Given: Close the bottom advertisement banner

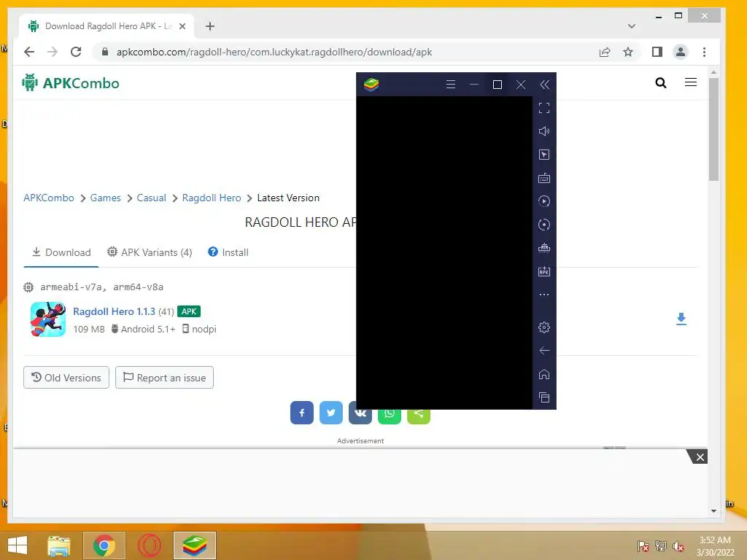Looking at the screenshot, I should coord(700,457).
